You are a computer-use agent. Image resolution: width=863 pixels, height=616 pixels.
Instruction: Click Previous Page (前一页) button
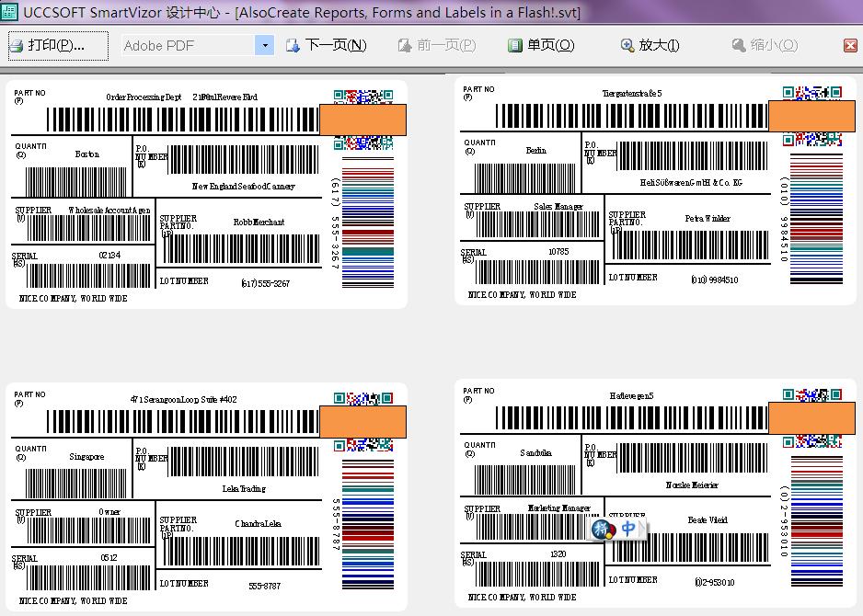tap(437, 45)
